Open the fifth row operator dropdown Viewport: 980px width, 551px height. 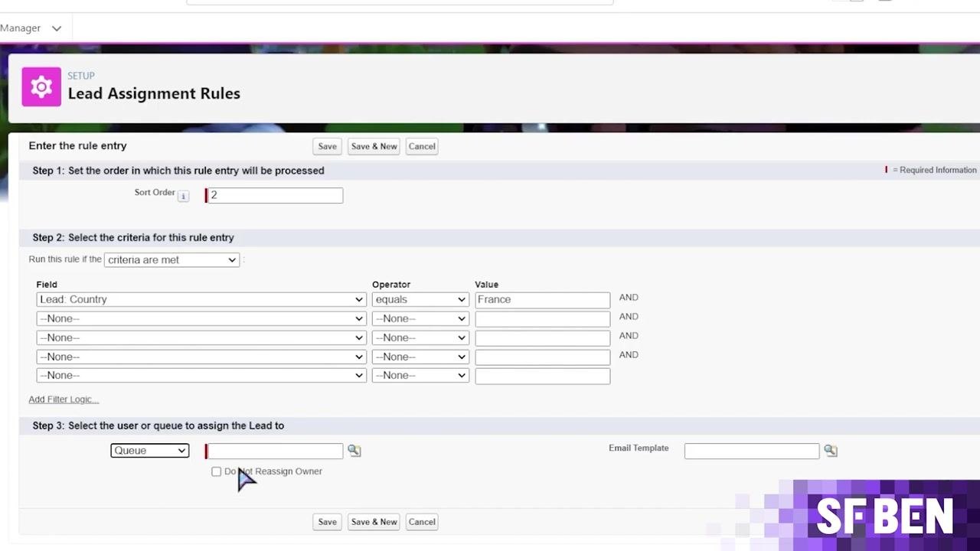tap(420, 375)
